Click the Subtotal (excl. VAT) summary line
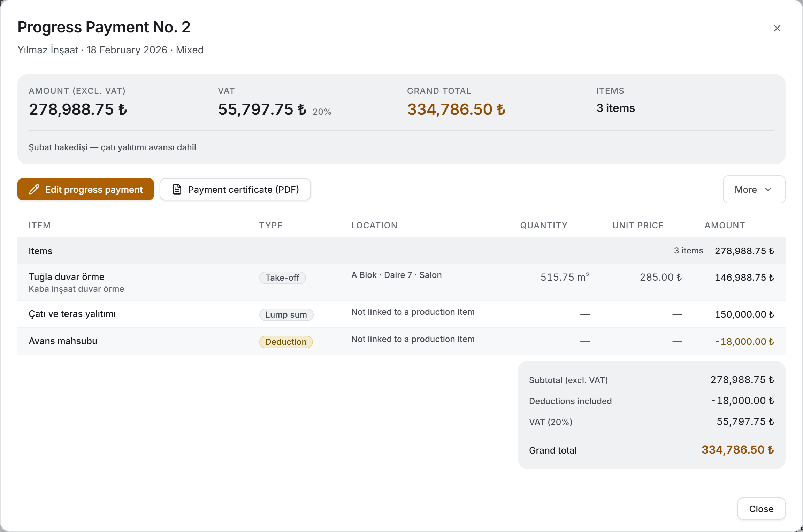 (x=651, y=380)
